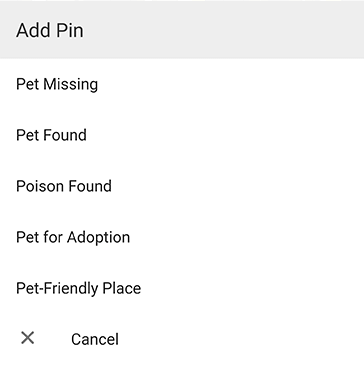Screen dimensions: 364x367
Task: Open the last pin type, Pet-Friendly Place
Action: 182,288
